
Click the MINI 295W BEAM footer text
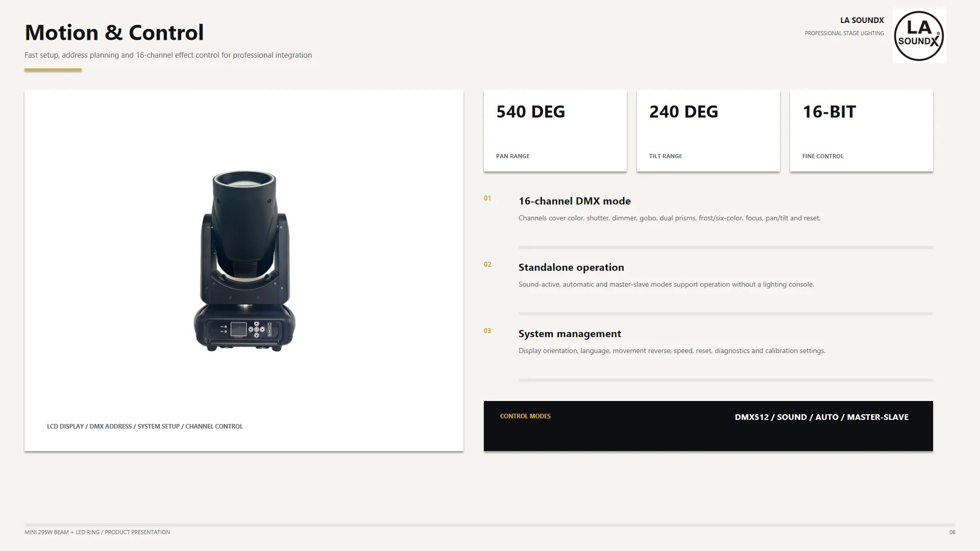[97, 532]
